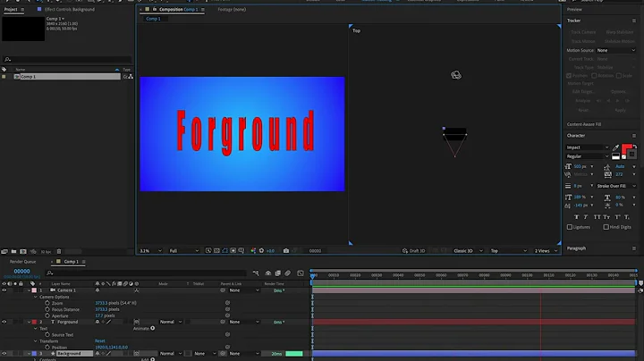Click the reset exposure icon

261,251
